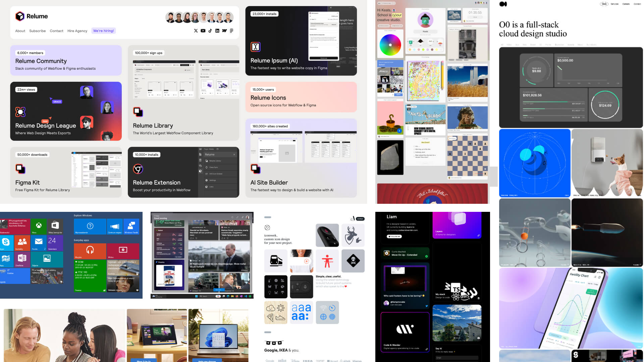Open the About link in Relume nav
644x362 pixels.
[x=20, y=31]
